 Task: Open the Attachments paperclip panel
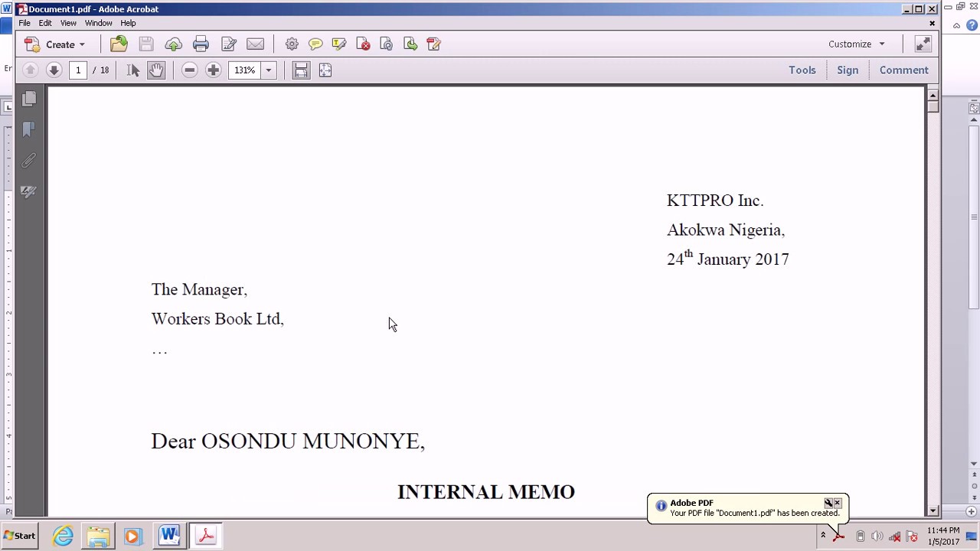point(29,161)
